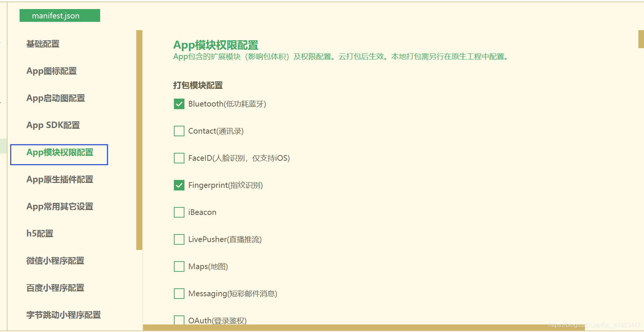Viewport: 644px width, 332px height.
Task: Open 微信小程序配置 section
Action: coord(55,261)
